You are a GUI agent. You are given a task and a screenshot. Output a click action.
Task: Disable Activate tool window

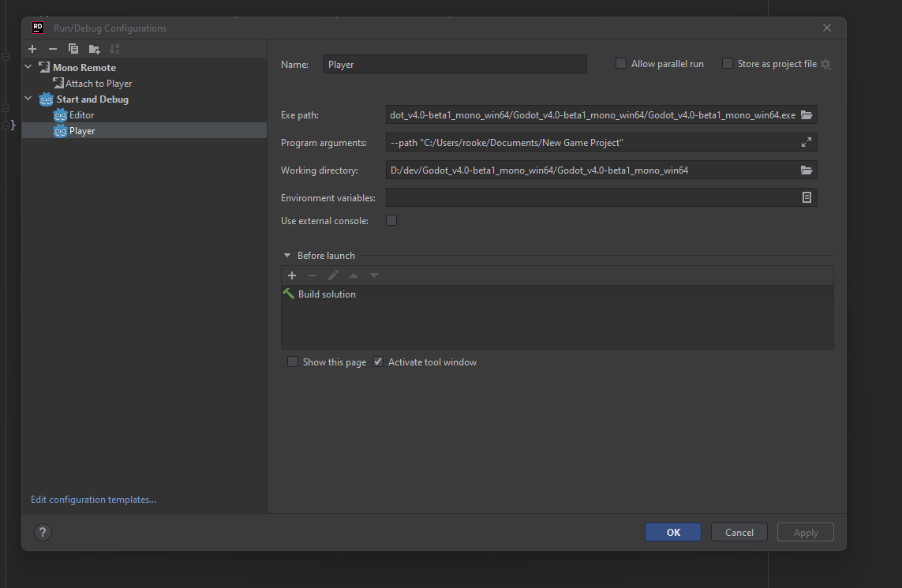point(377,361)
